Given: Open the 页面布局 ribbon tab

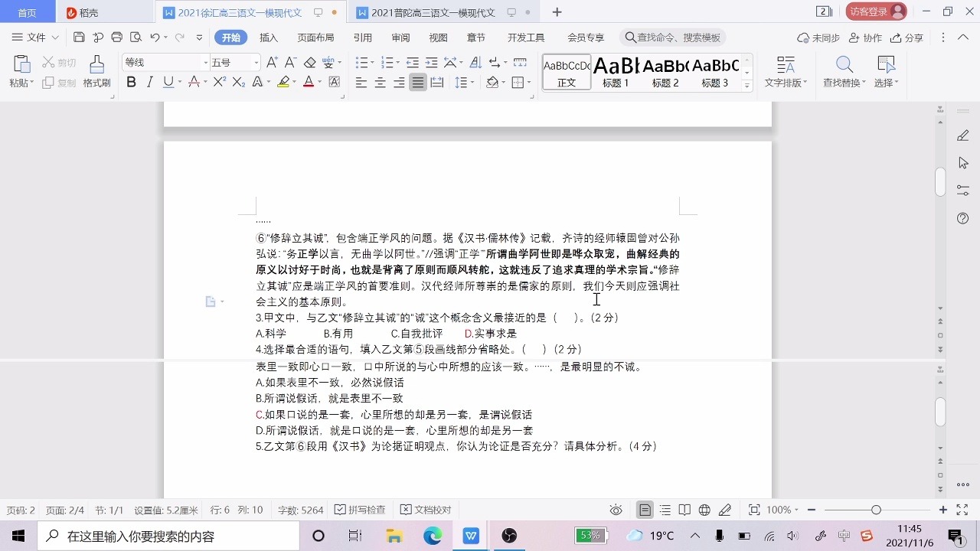Looking at the screenshot, I should tap(315, 37).
